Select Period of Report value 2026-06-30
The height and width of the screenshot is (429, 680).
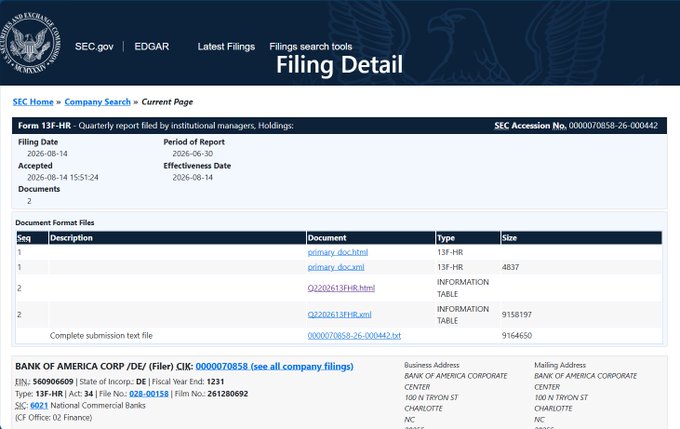[193, 154]
